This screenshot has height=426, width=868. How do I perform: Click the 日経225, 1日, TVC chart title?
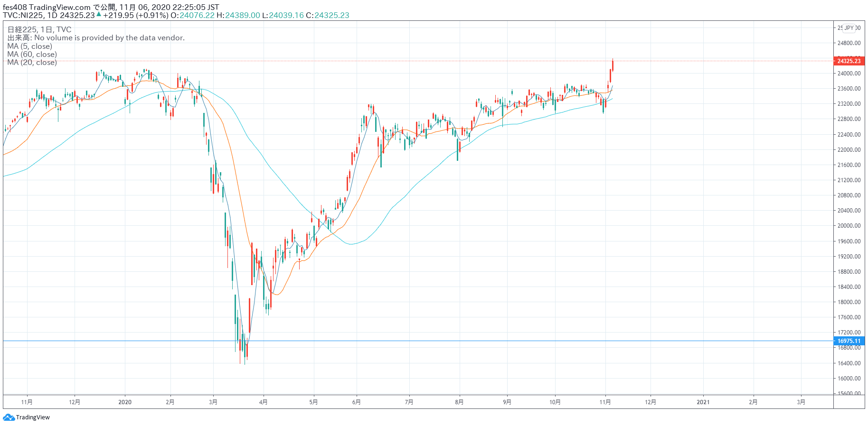tap(39, 29)
